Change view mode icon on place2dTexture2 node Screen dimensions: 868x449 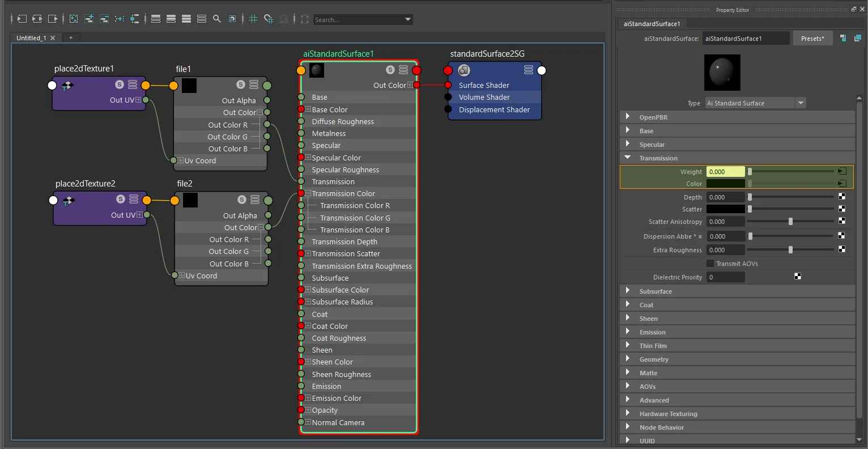point(134,199)
